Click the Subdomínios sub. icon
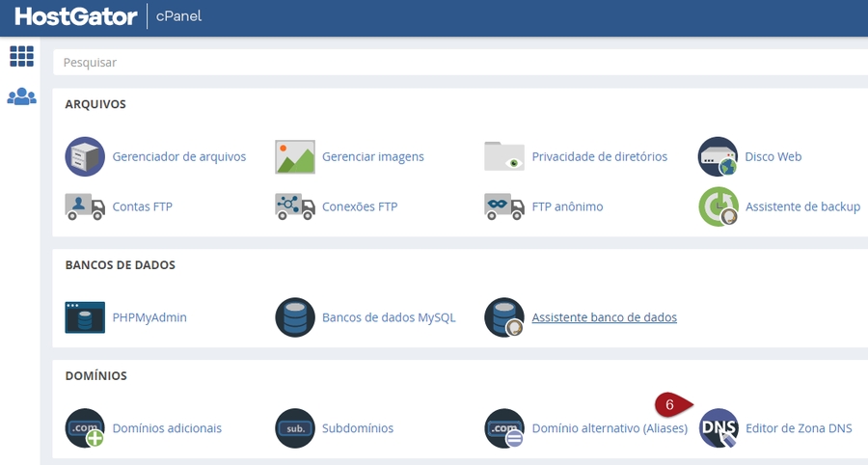This screenshot has width=868, height=465. click(x=295, y=428)
